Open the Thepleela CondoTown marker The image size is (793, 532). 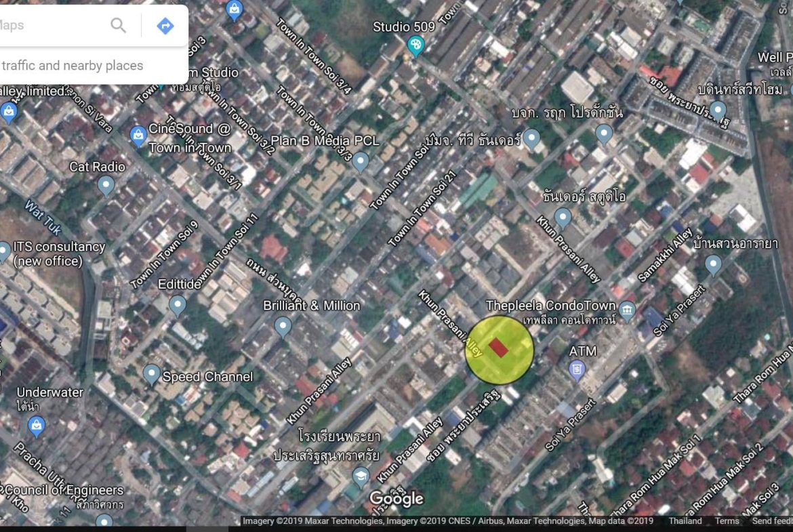pos(627,310)
